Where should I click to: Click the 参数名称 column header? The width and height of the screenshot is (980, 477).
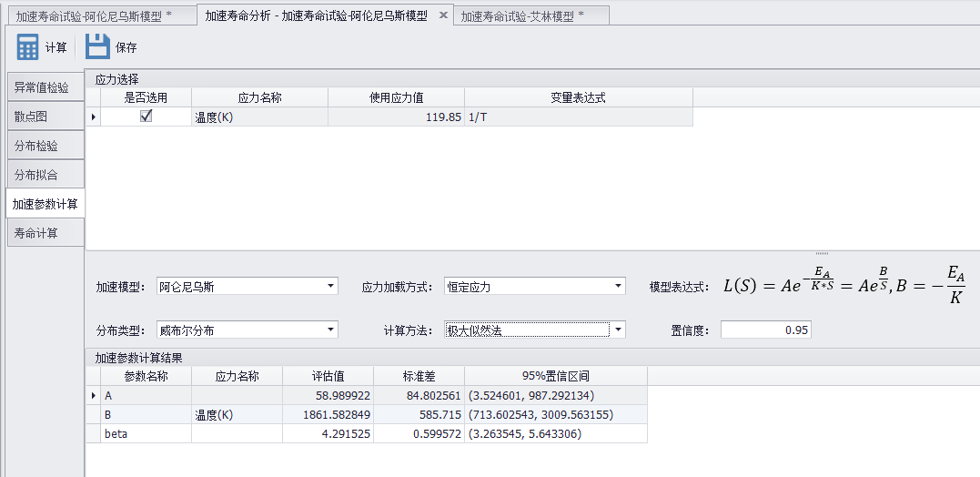pos(146,376)
